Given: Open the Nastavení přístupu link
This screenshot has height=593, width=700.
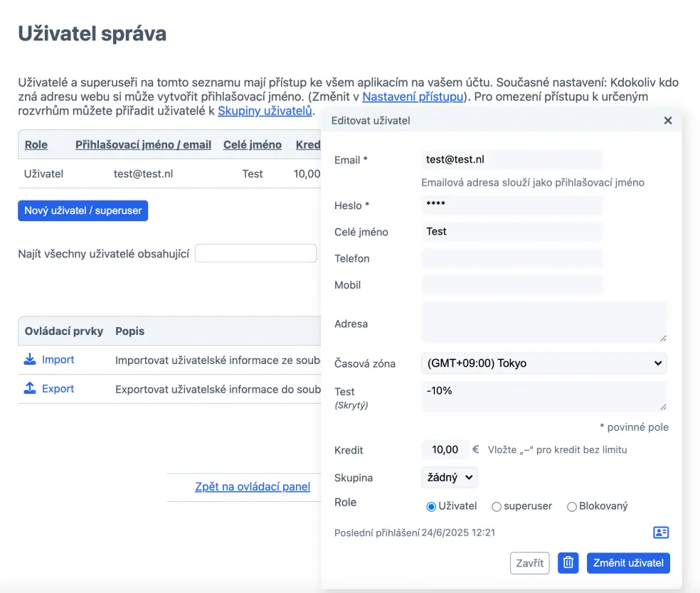Looking at the screenshot, I should [413, 97].
